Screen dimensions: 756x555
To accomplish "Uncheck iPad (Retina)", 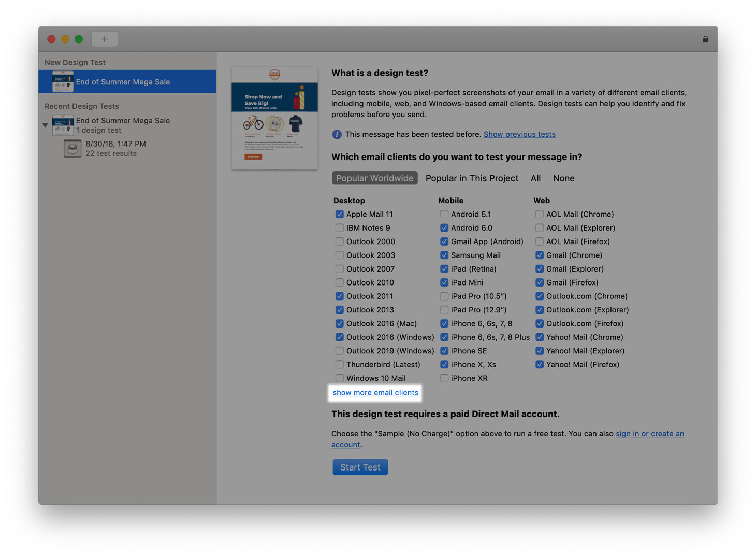I will coord(444,269).
